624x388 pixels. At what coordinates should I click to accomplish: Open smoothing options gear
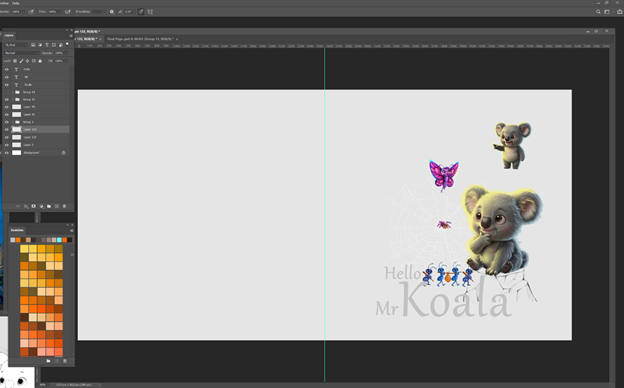(x=112, y=12)
